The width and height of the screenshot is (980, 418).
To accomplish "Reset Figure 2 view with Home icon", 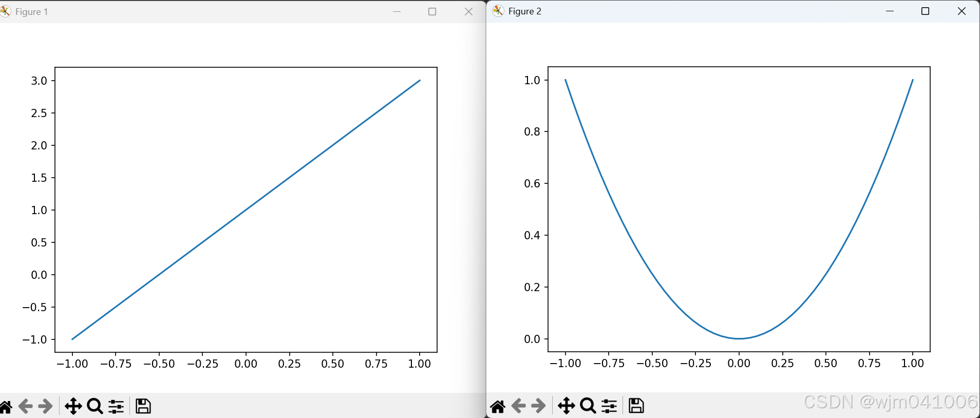I will coord(498,406).
